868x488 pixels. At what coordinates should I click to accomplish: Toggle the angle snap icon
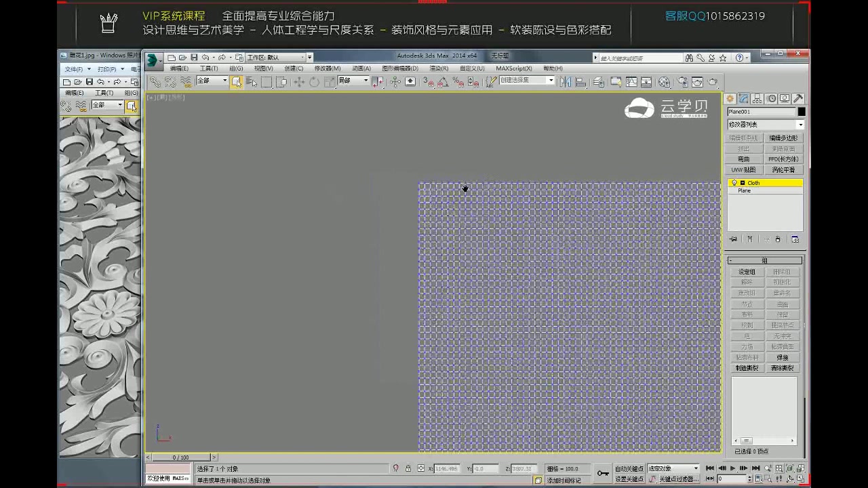click(441, 81)
